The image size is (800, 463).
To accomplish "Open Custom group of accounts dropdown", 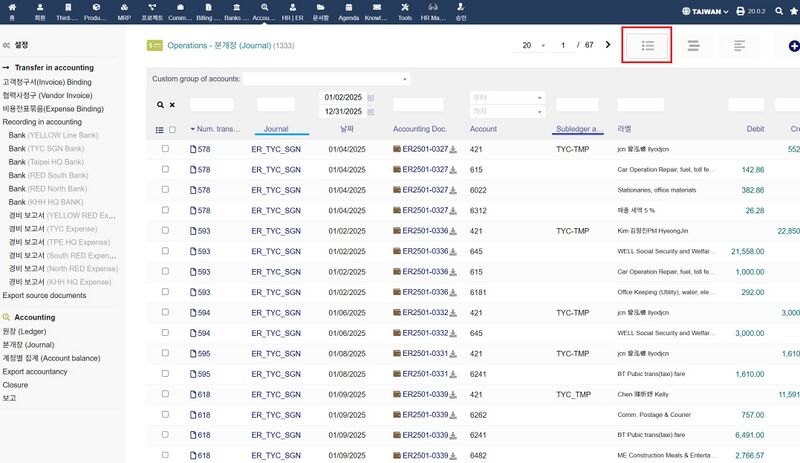I will pyautogui.click(x=326, y=79).
